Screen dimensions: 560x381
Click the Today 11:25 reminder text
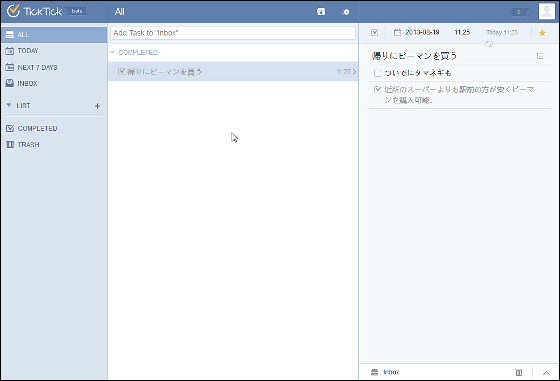tap(502, 32)
